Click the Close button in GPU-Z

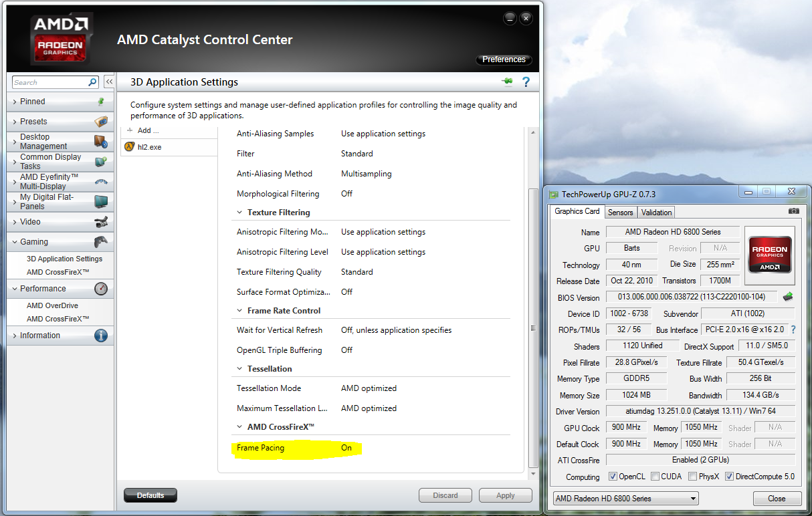[777, 499]
